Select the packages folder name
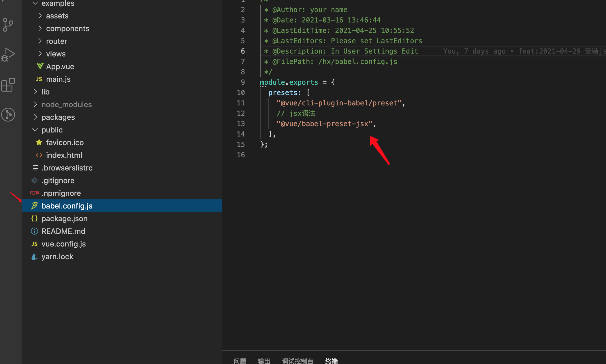Image resolution: width=606 pixels, height=364 pixels. 58,117
